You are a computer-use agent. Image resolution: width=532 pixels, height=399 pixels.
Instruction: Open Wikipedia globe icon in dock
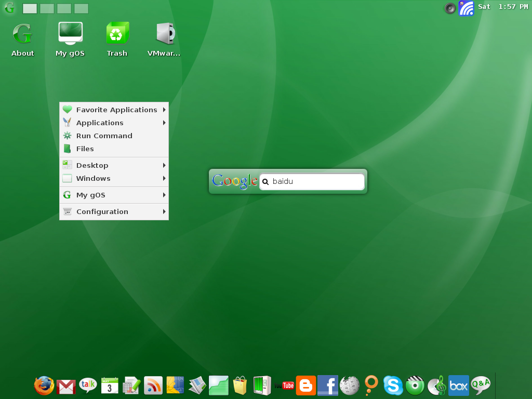[x=350, y=385]
